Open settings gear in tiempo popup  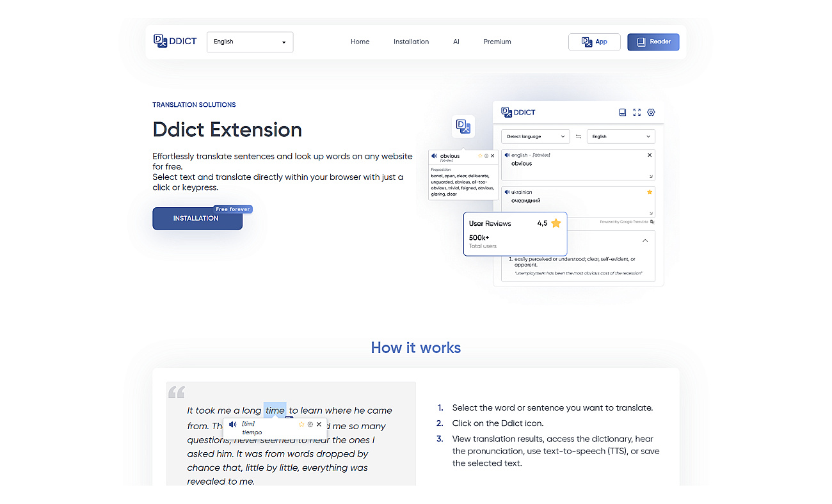[x=310, y=424]
